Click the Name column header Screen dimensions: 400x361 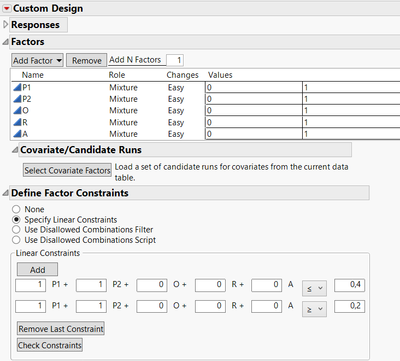coord(33,75)
